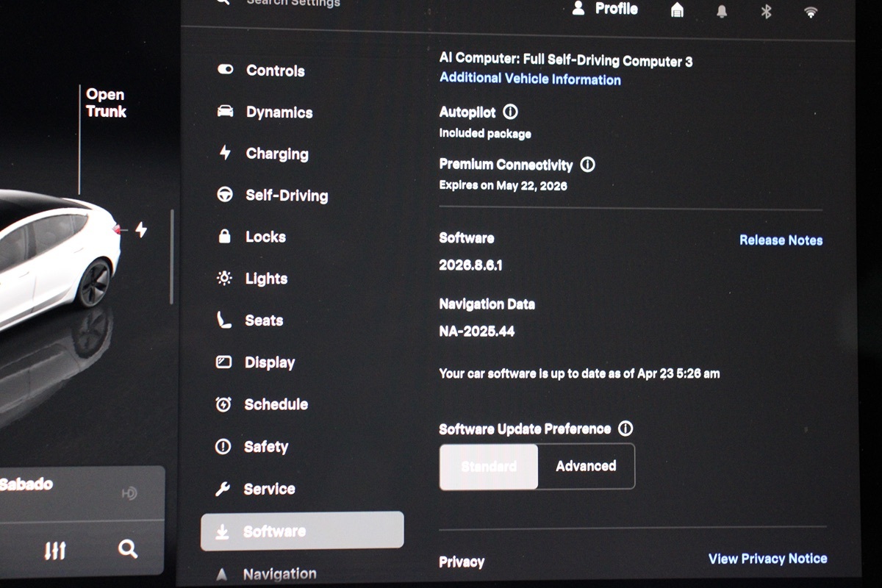Screen dimensions: 882x588
Task: Click the Self-Driving steering wheel icon
Action: pos(225,195)
